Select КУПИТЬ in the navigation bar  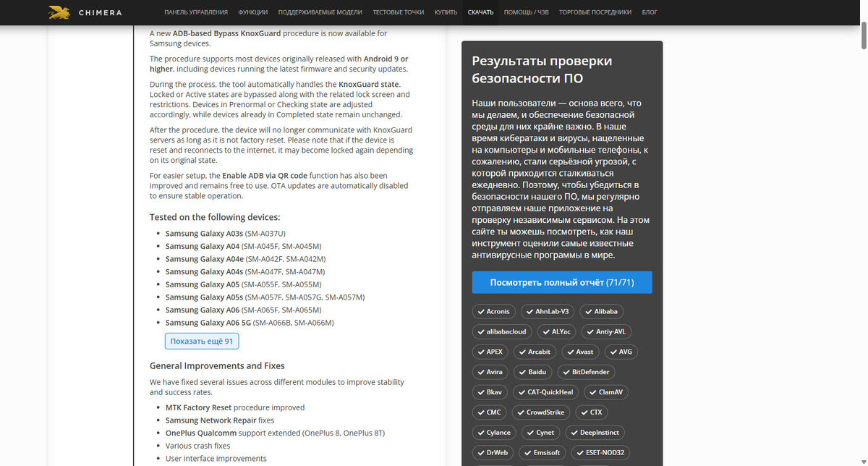[446, 12]
